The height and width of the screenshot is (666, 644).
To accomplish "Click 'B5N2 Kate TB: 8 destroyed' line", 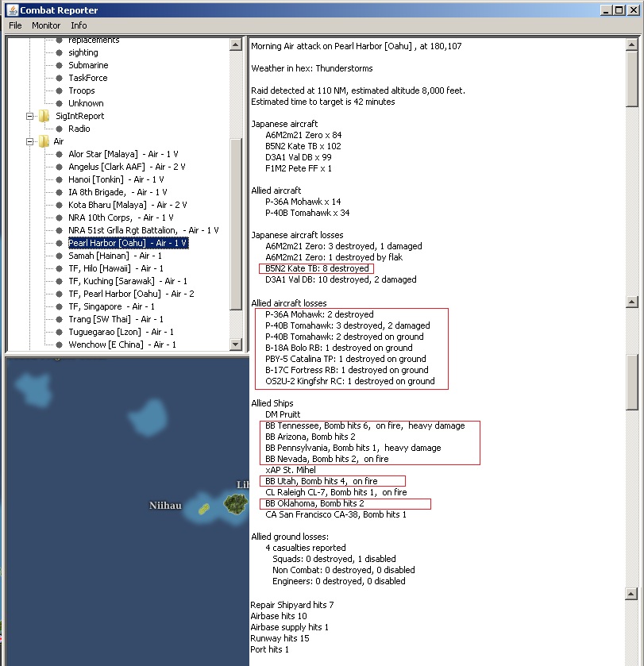I will coord(317,268).
